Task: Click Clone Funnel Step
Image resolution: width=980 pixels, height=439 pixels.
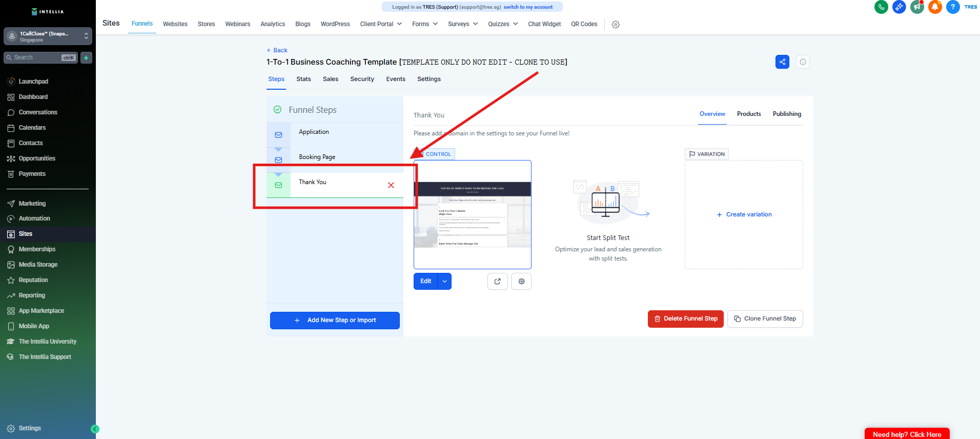Action: 765,319
